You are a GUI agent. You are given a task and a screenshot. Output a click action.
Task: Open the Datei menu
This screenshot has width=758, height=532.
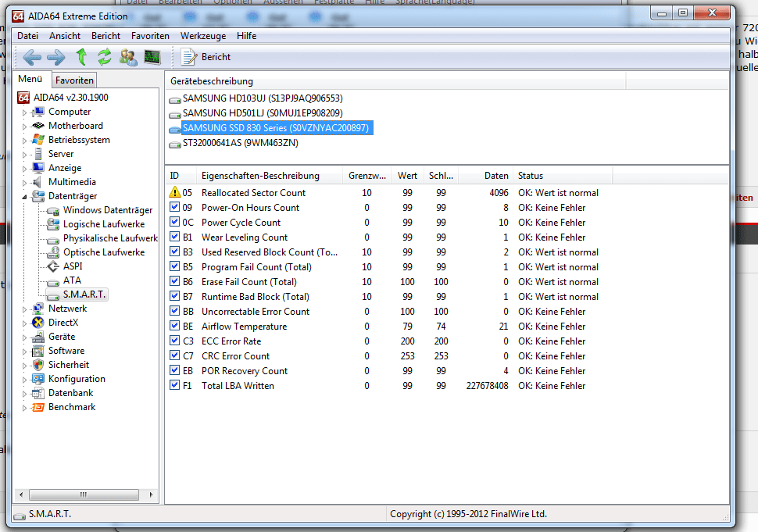[27, 36]
